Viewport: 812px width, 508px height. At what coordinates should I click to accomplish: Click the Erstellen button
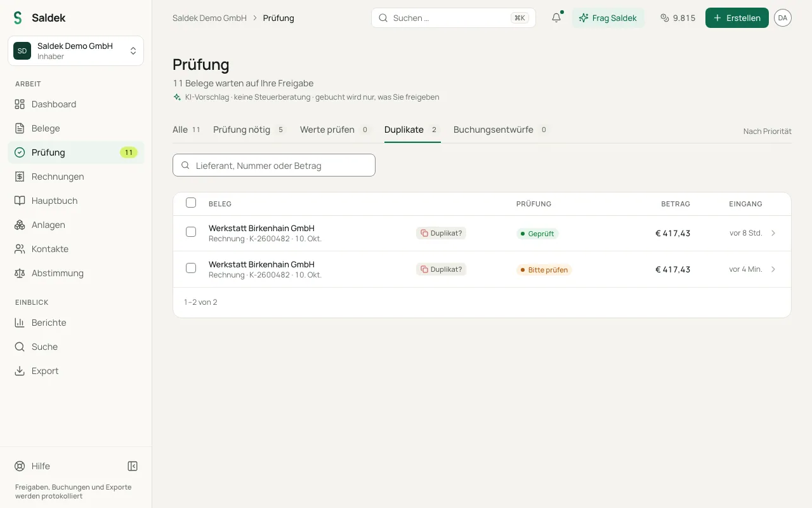[737, 18]
